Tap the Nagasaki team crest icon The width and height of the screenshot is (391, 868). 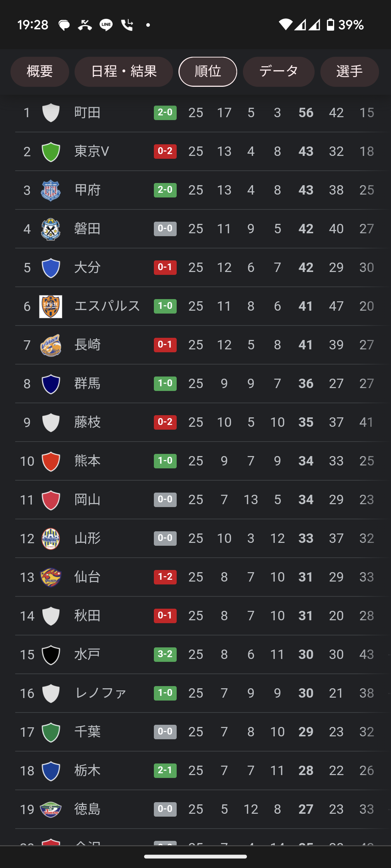51,345
